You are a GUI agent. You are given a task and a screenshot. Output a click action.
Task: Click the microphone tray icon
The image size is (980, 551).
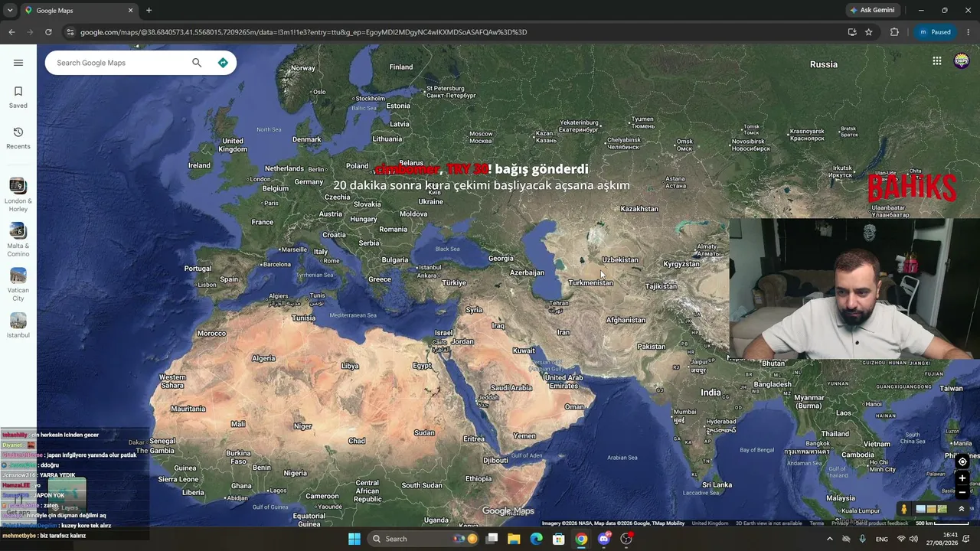(863, 539)
